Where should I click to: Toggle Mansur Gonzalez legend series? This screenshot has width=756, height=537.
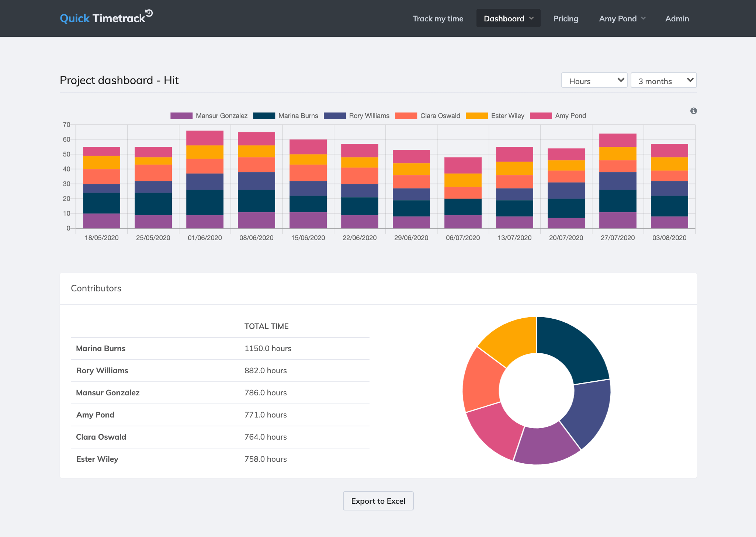(209, 116)
